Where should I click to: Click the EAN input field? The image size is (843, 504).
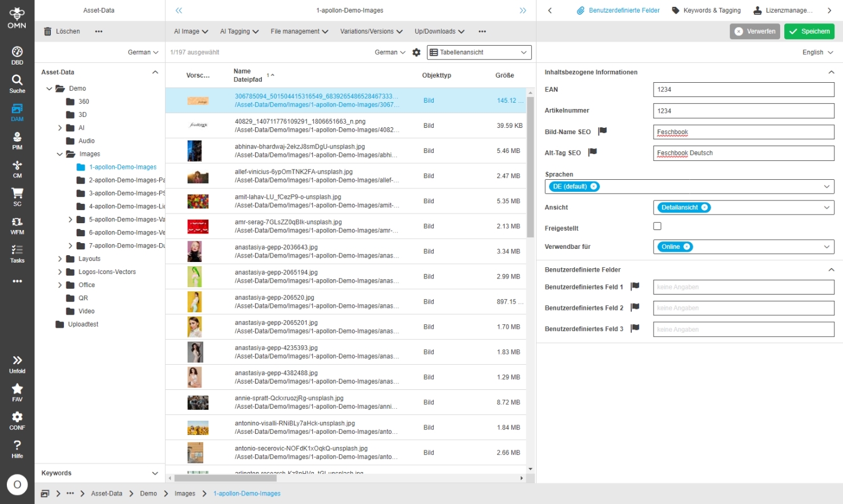pyautogui.click(x=743, y=90)
